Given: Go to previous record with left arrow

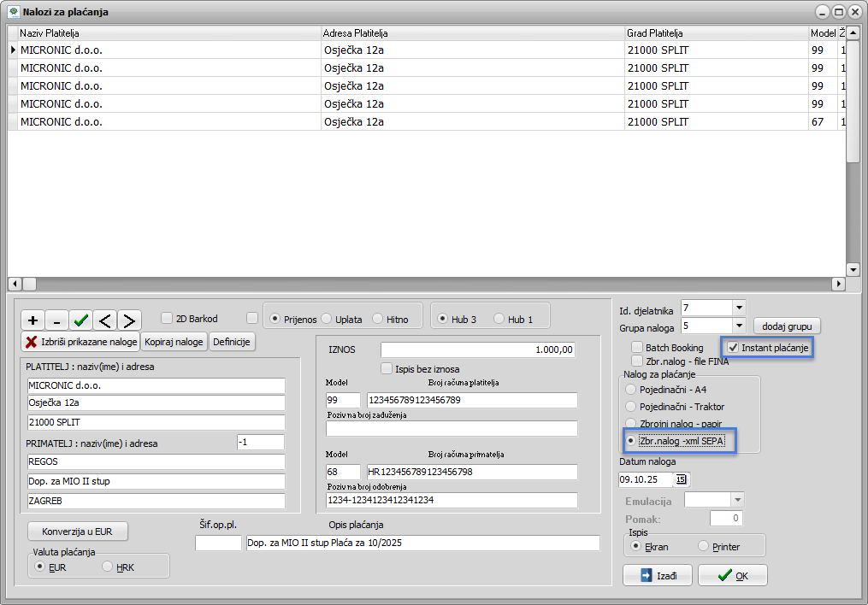Looking at the screenshot, I should coord(105,320).
